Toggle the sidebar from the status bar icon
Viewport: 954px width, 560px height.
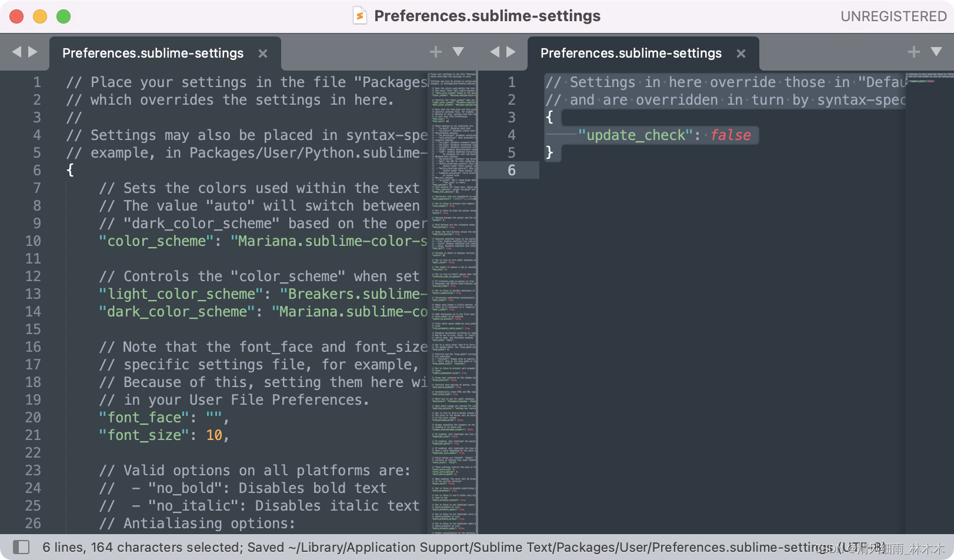(21, 547)
